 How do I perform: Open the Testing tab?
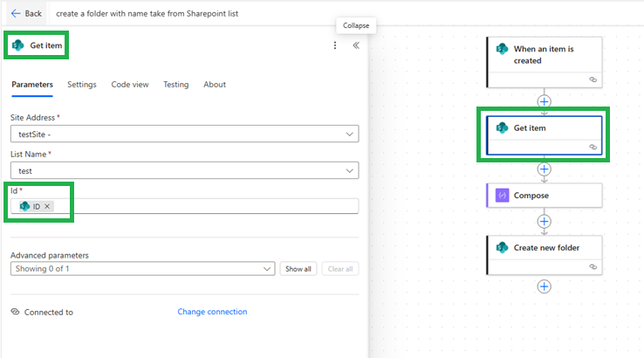[175, 84]
